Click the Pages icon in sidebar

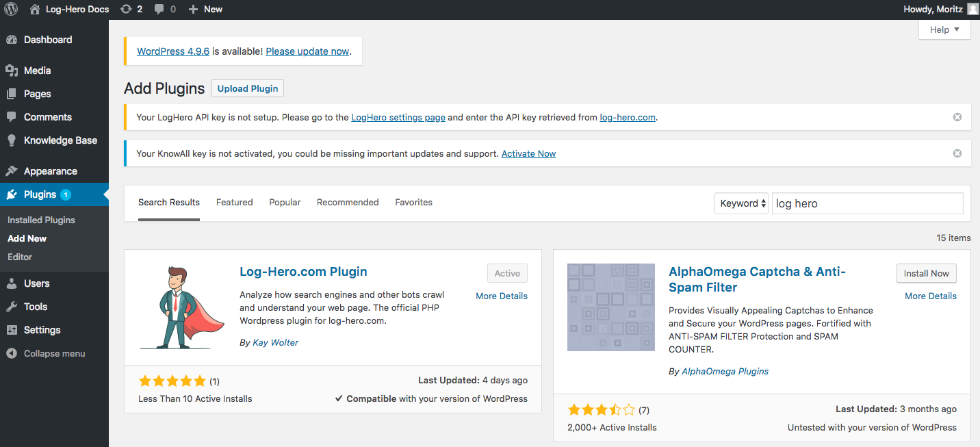(12, 94)
